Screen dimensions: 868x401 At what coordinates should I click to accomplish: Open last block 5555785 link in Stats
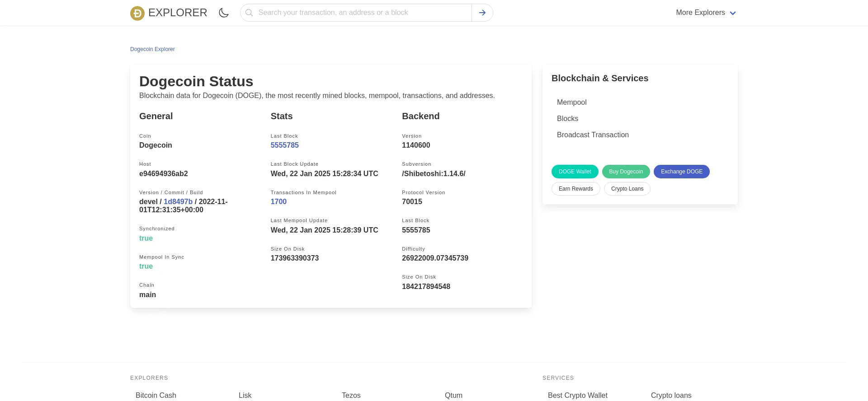pos(285,145)
